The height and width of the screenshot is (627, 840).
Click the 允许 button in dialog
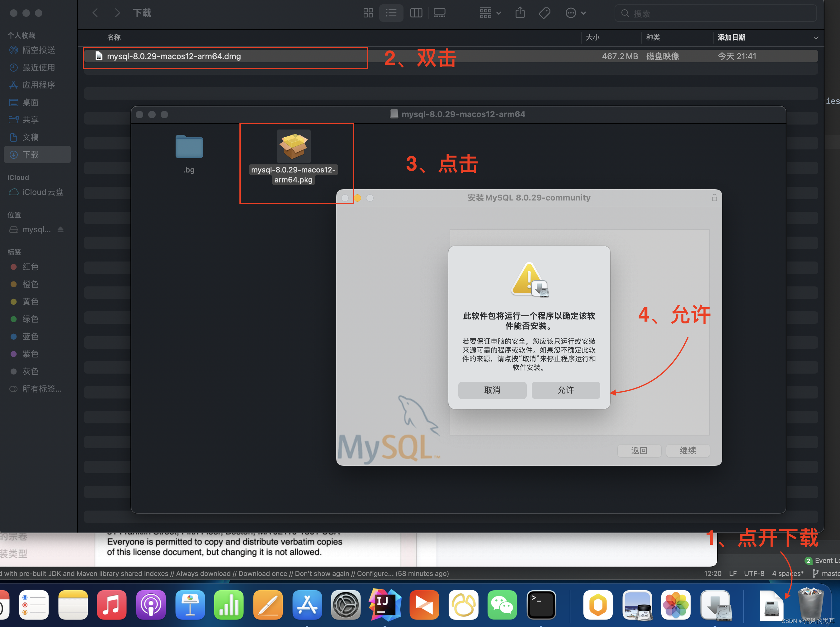[566, 390]
